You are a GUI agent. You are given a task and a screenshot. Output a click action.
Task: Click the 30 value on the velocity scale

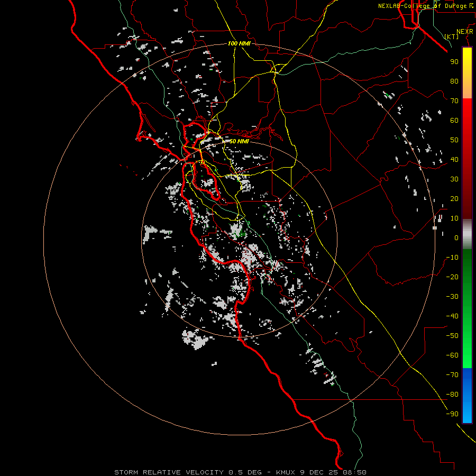click(x=454, y=179)
